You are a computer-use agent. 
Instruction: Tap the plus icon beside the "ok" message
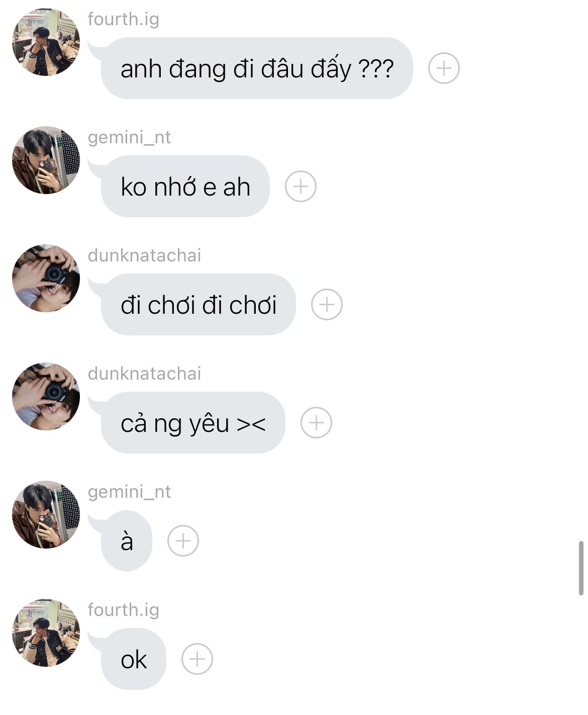(197, 659)
